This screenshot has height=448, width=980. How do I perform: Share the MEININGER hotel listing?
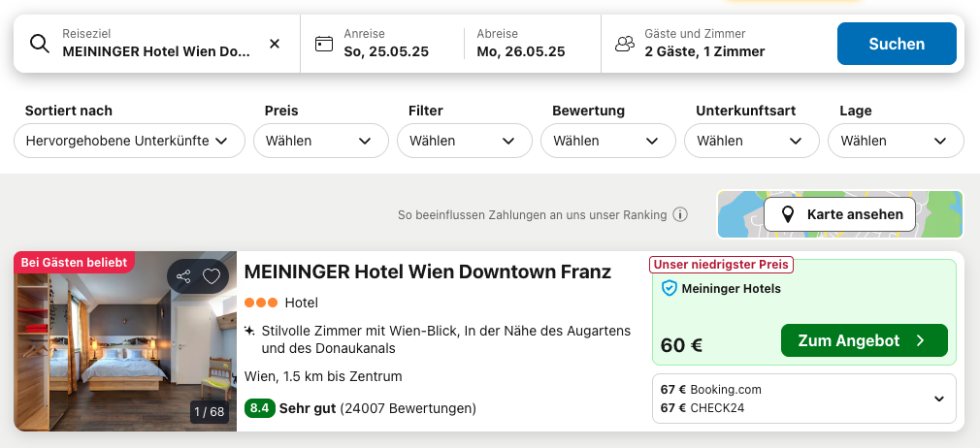coord(183,276)
